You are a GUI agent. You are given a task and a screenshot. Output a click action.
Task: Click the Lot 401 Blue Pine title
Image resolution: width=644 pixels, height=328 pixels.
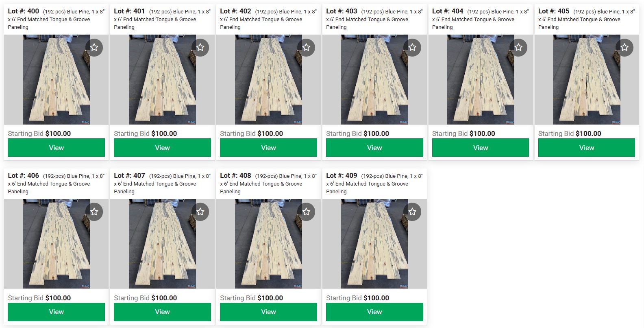click(162, 19)
